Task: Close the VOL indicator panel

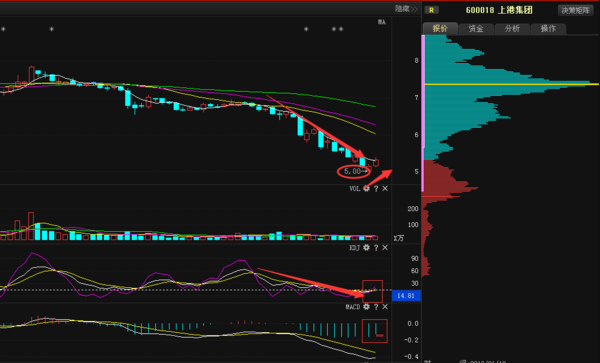Action: pos(385,189)
